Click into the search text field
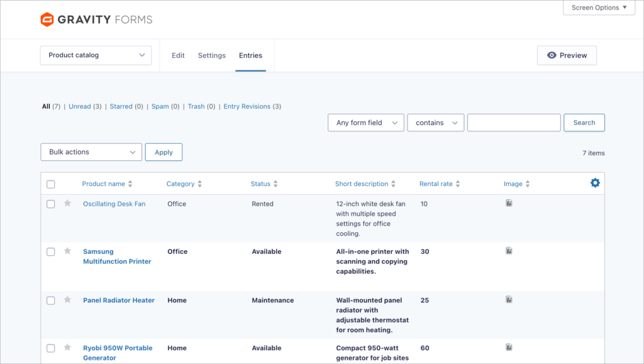Image resolution: width=644 pixels, height=364 pixels. pos(513,122)
